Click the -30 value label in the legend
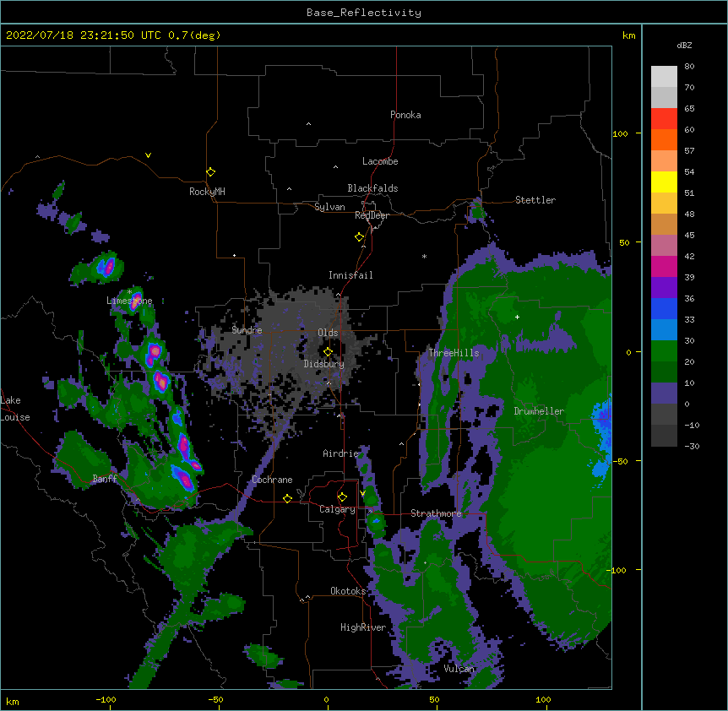Image resolution: width=728 pixels, height=711 pixels. [x=692, y=446]
